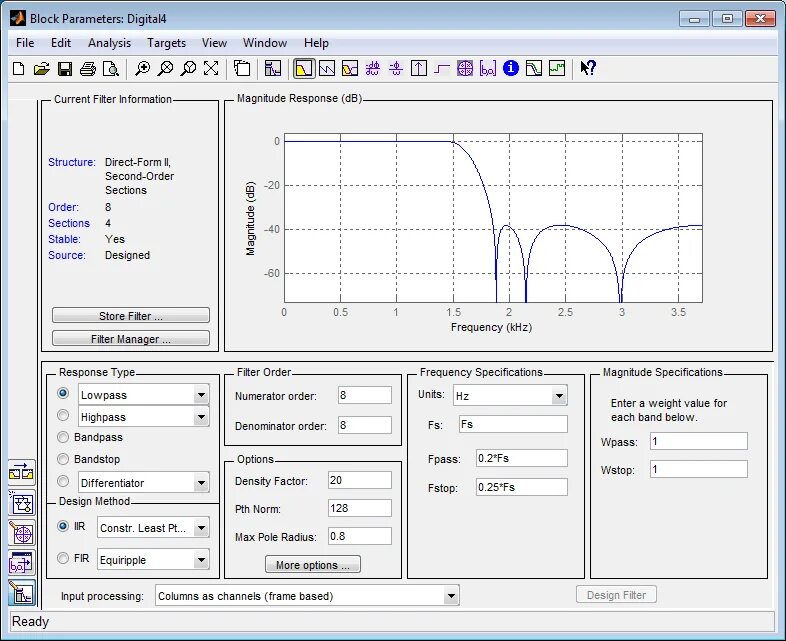Click the Fpass frequency field
786x641 pixels.
[522, 458]
